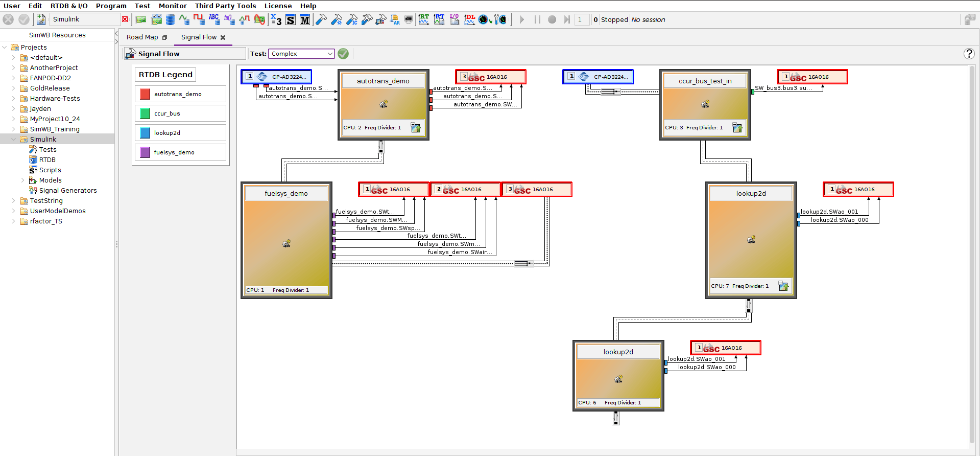Click the vertical scrollbar of the signal flow canvas

[x=971, y=256]
